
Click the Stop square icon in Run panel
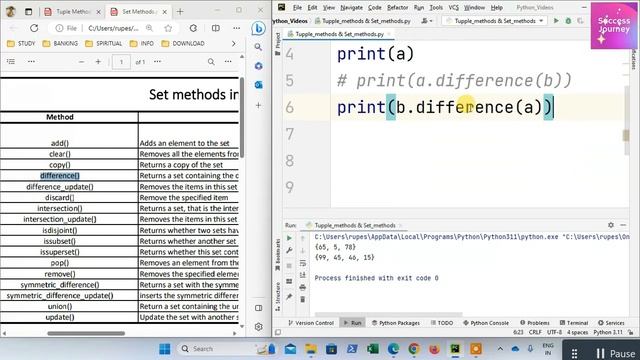point(289,266)
